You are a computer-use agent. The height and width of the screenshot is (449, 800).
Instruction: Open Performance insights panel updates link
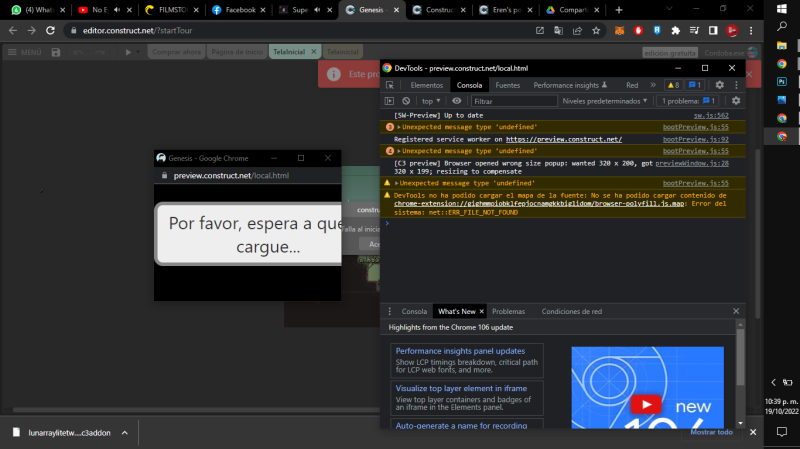[460, 351]
